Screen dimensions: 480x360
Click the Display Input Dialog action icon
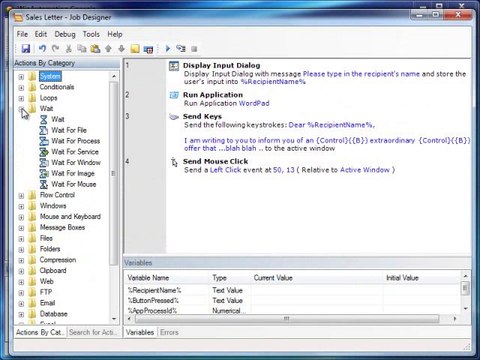[174, 66]
